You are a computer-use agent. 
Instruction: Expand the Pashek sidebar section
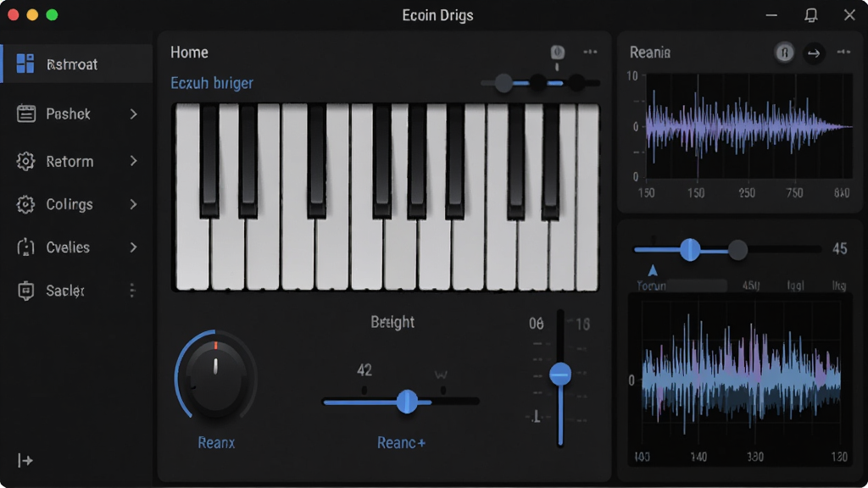coord(133,114)
